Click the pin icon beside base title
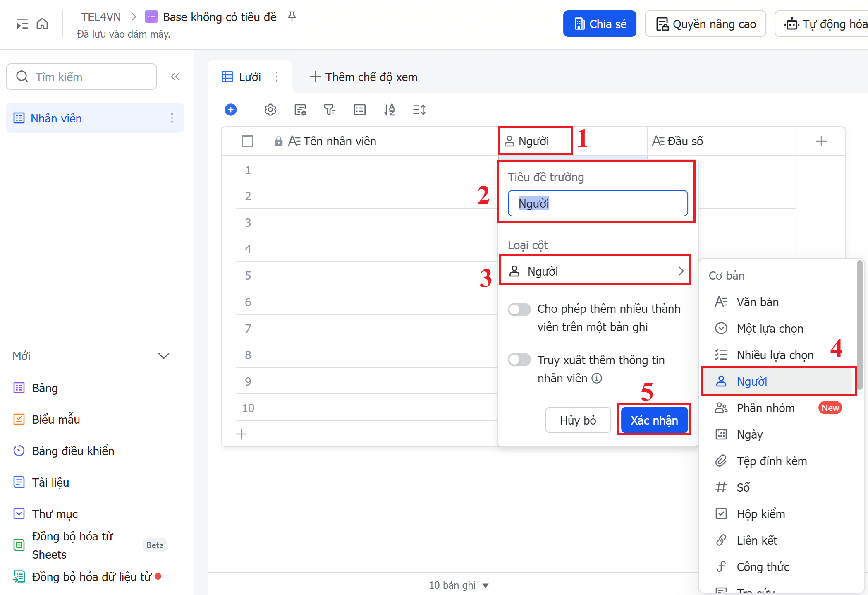Image resolution: width=868 pixels, height=595 pixels. tap(292, 17)
